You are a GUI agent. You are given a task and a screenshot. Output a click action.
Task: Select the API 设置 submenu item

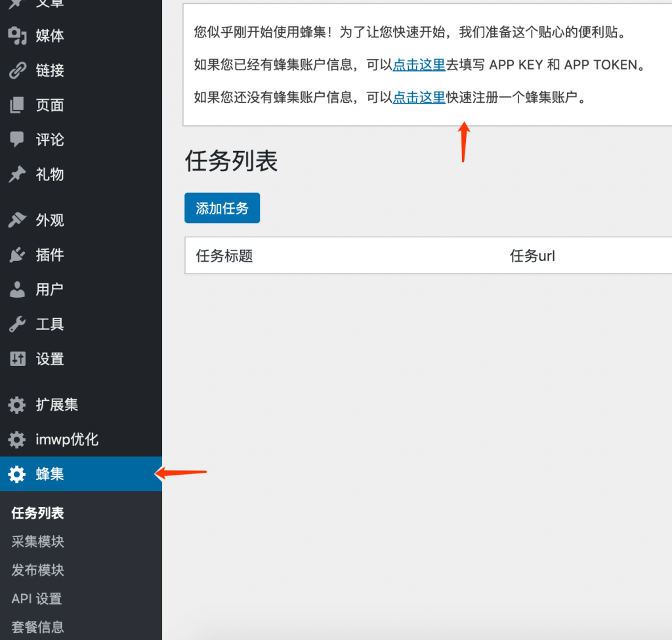coord(37,599)
